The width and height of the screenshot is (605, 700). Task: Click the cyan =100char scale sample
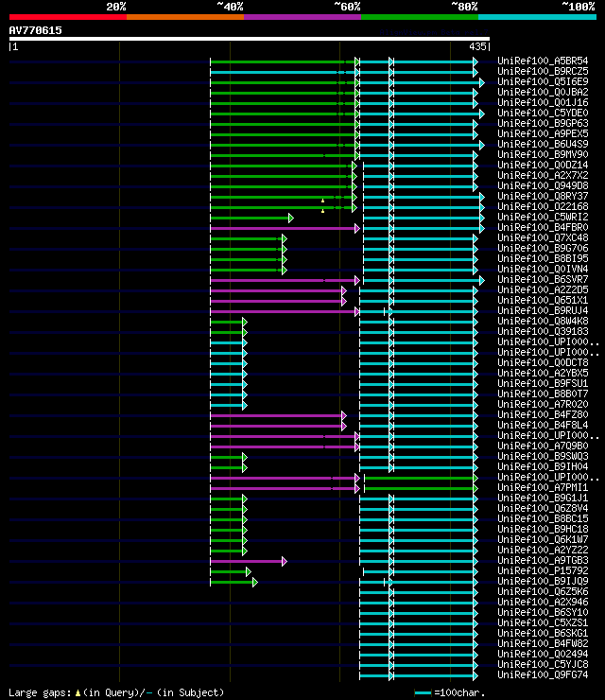coord(423,692)
